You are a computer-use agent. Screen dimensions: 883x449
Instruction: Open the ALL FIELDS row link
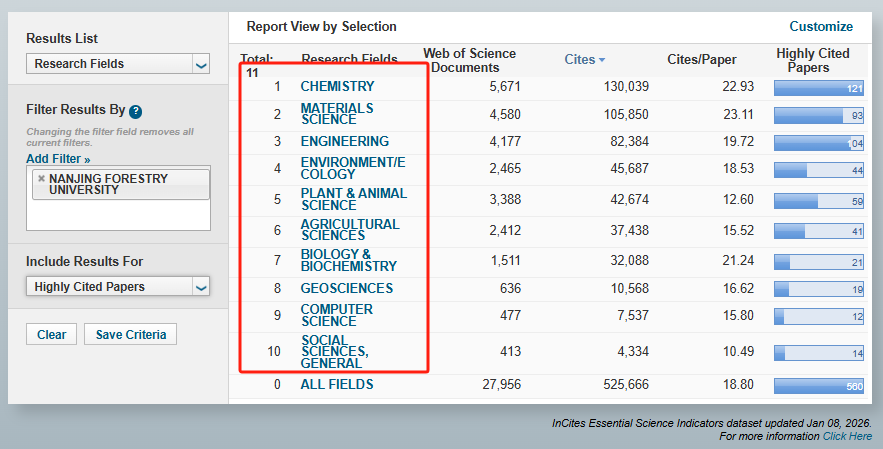tap(337, 385)
